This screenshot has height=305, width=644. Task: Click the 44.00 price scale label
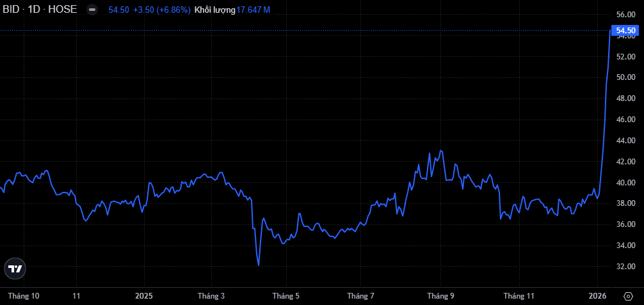625,140
